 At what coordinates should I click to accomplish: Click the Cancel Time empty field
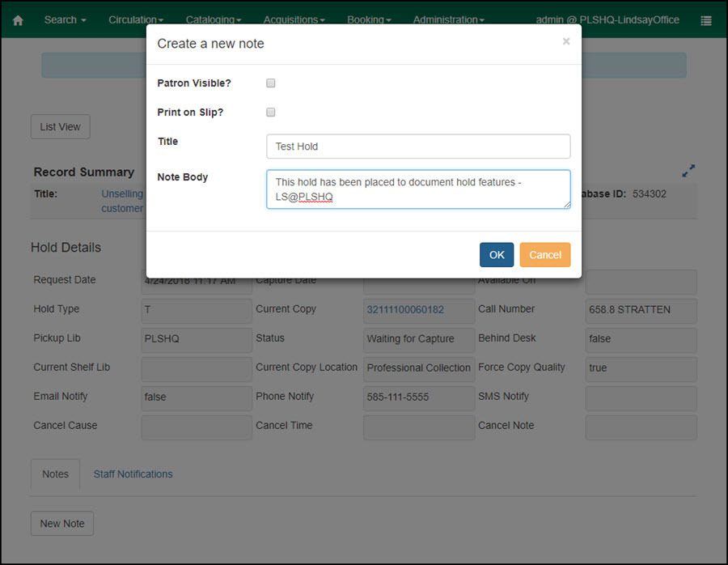419,426
